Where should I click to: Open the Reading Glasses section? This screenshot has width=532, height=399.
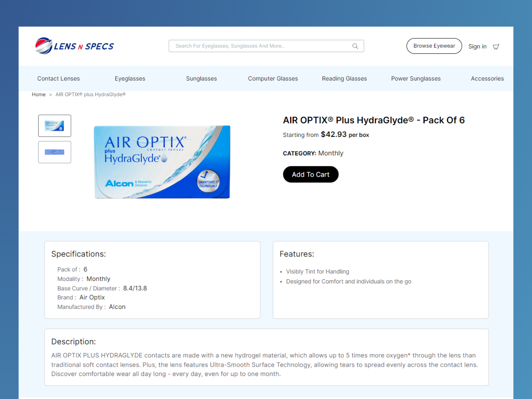pos(344,79)
